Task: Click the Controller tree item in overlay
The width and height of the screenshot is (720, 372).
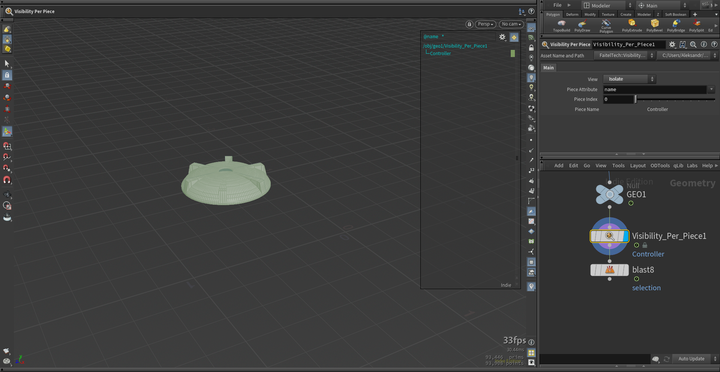Action: tap(440, 53)
